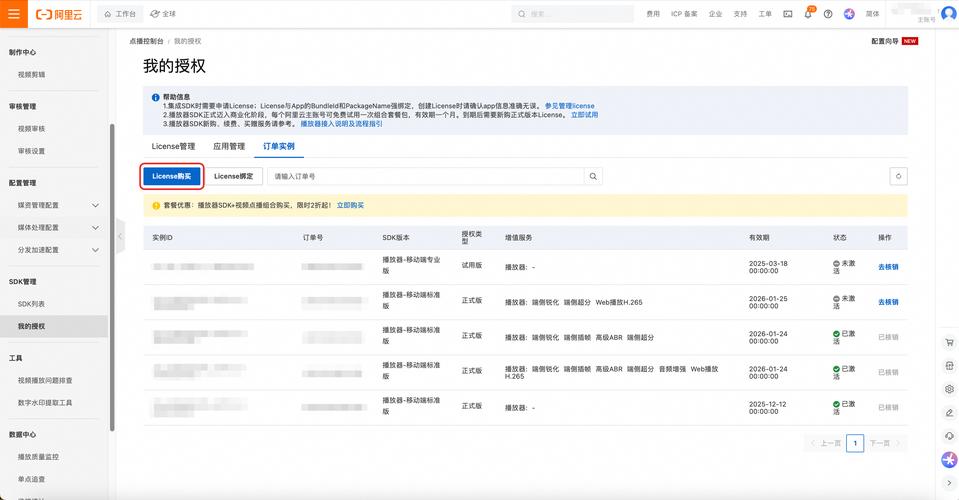Open 播放质量监控 in the sidebar
This screenshot has width=959, height=500.
(x=39, y=457)
